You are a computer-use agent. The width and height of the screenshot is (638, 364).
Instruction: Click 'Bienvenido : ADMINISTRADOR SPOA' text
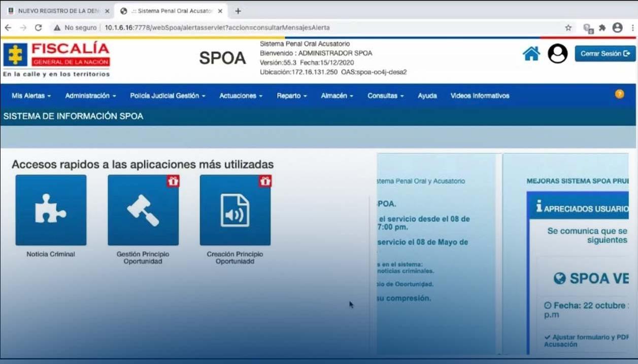coord(316,53)
